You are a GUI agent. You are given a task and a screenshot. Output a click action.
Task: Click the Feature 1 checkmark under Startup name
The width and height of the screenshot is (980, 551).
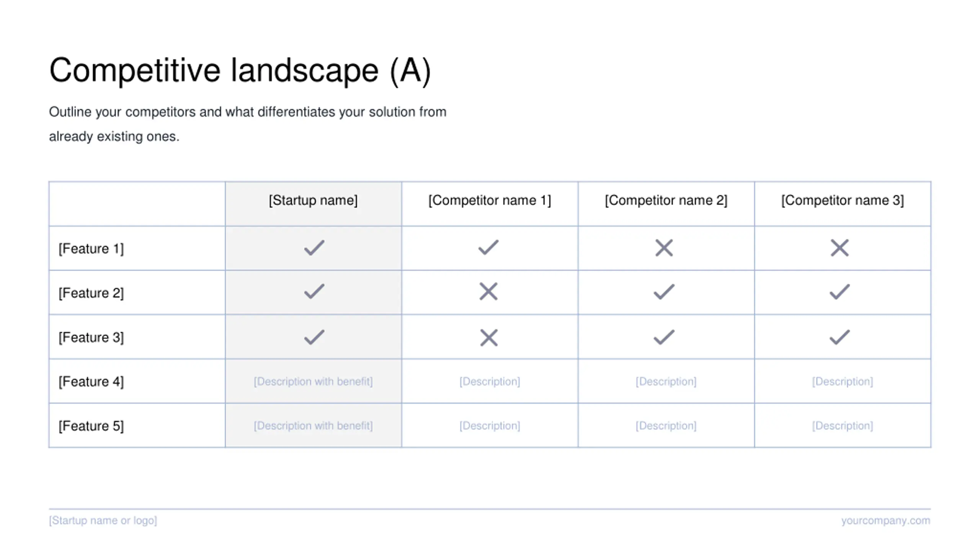(314, 248)
